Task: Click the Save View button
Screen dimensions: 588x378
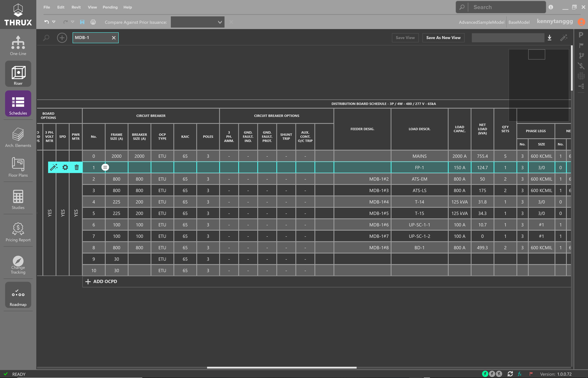Action: click(x=405, y=38)
